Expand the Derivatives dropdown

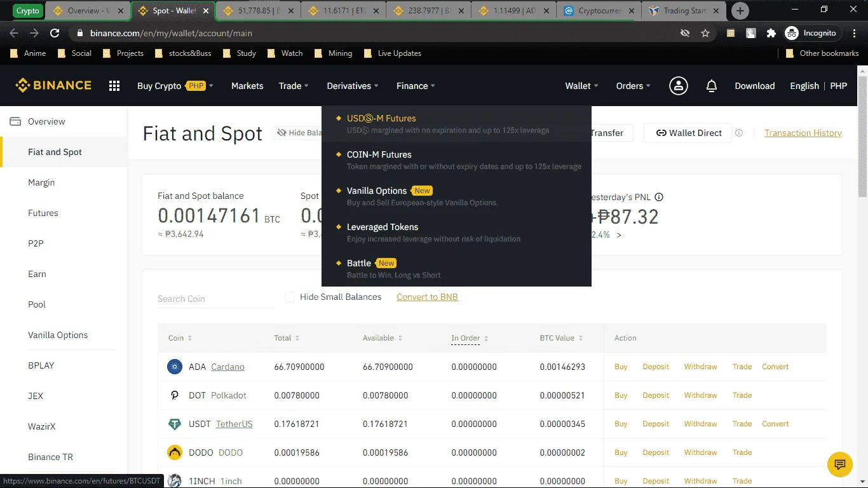[x=353, y=86]
